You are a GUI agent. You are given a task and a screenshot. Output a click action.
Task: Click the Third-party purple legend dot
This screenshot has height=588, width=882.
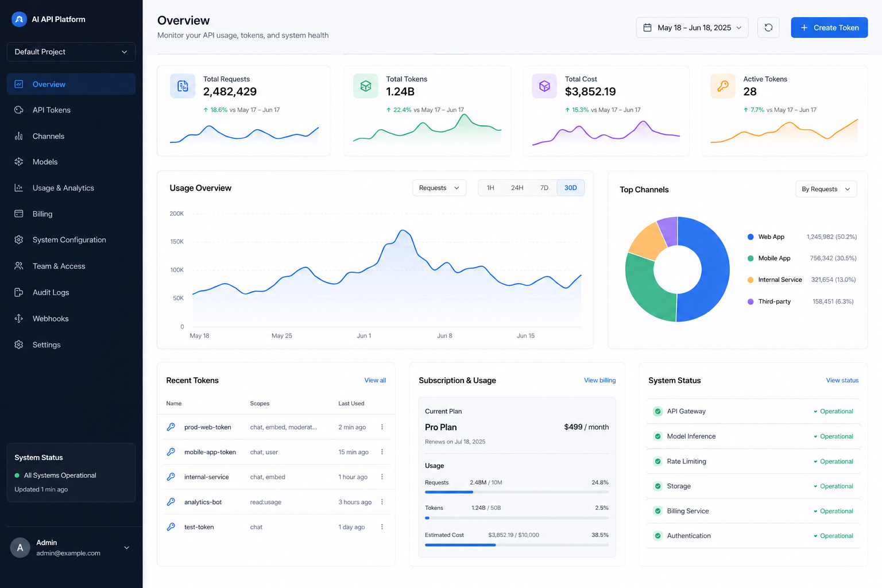pos(751,301)
